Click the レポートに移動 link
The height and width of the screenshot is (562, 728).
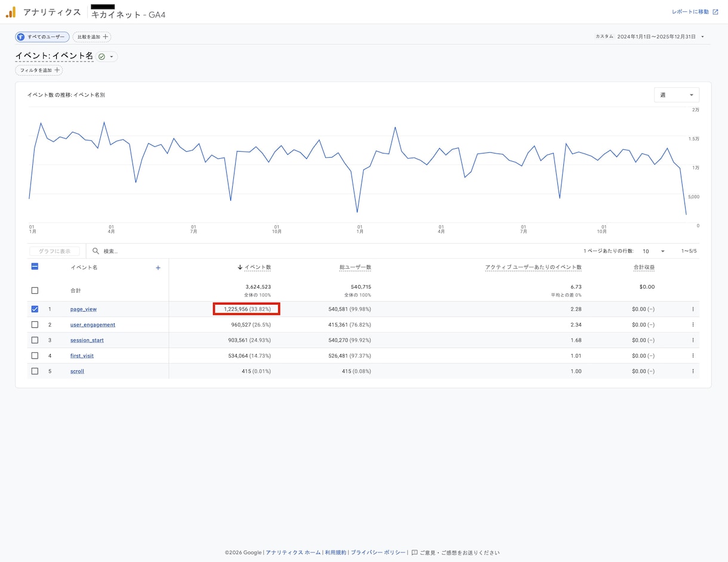(690, 12)
